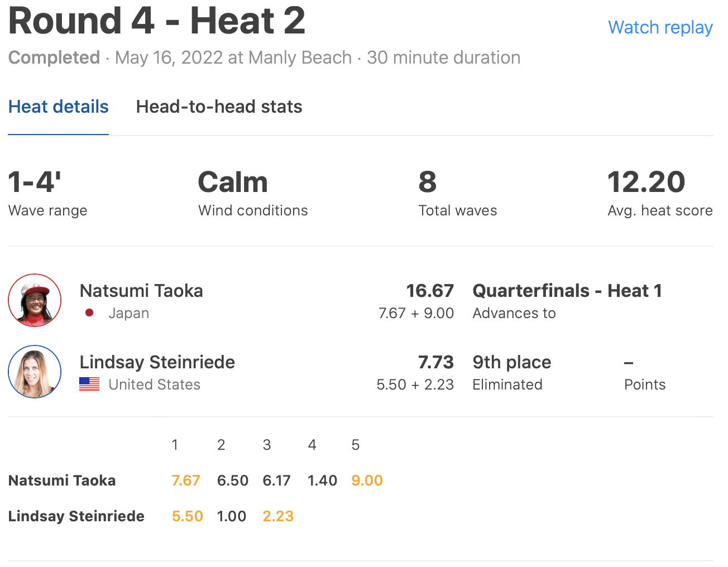This screenshot has width=728, height=567.
Task: Click Taoka's 6.50 second wave score
Action: (232, 480)
